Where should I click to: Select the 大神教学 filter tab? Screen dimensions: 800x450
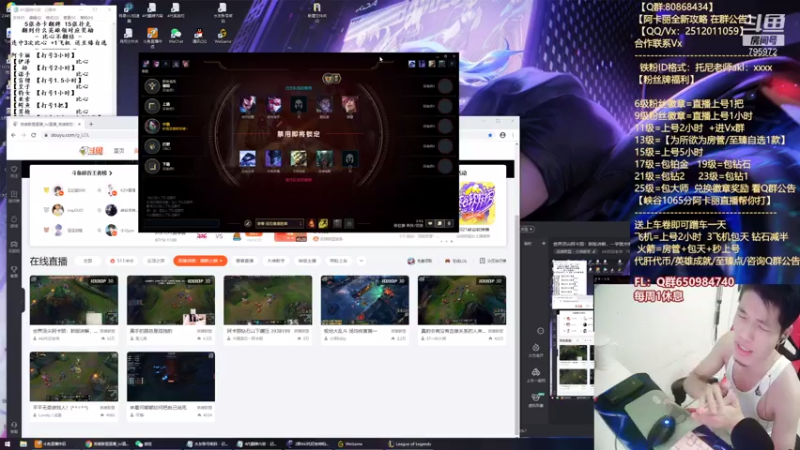[x=276, y=261]
